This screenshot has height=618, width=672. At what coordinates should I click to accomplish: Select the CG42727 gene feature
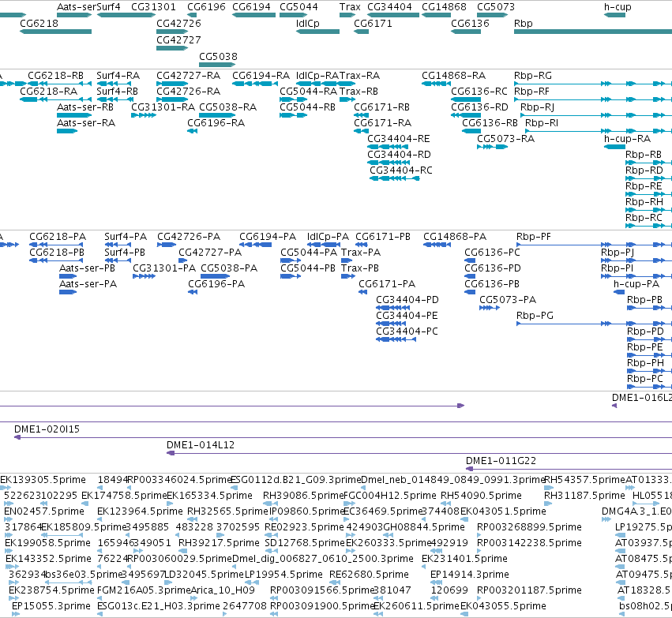click(172, 48)
